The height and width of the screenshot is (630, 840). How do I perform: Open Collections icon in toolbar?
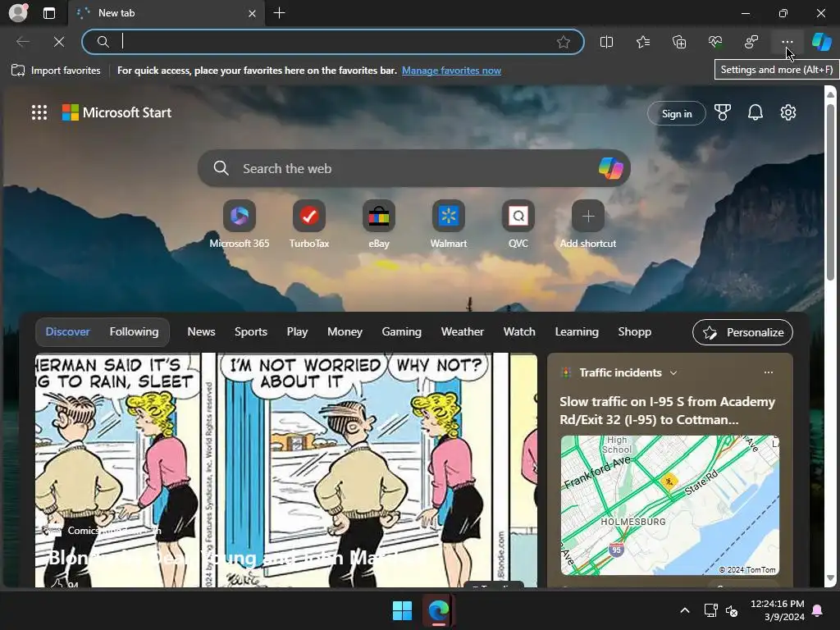[679, 42]
